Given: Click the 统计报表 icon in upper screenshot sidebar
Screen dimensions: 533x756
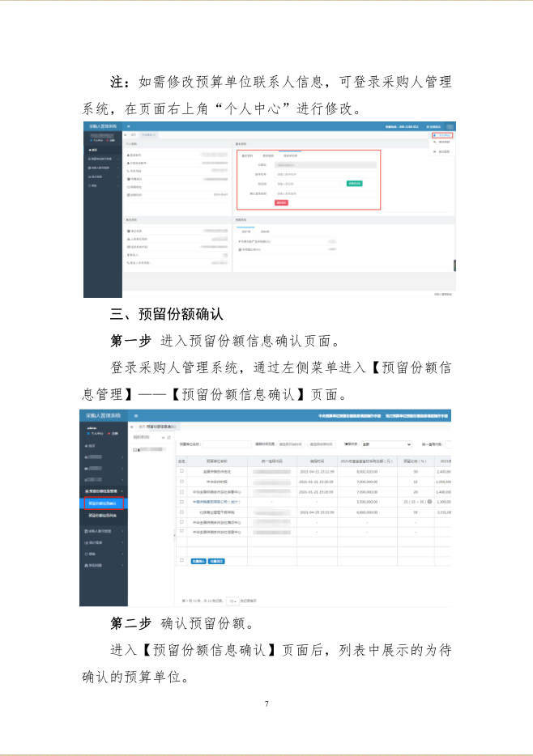Looking at the screenshot, I should 89,177.
